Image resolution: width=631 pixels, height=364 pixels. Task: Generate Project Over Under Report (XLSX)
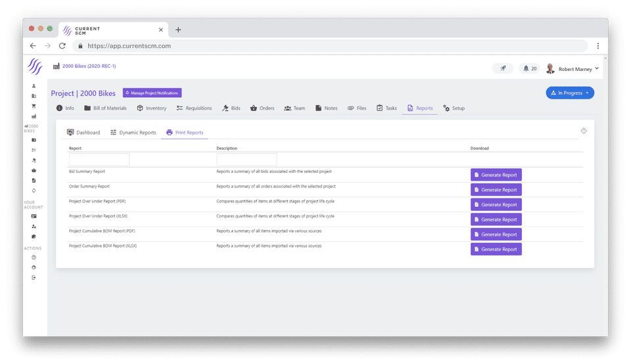(496, 219)
